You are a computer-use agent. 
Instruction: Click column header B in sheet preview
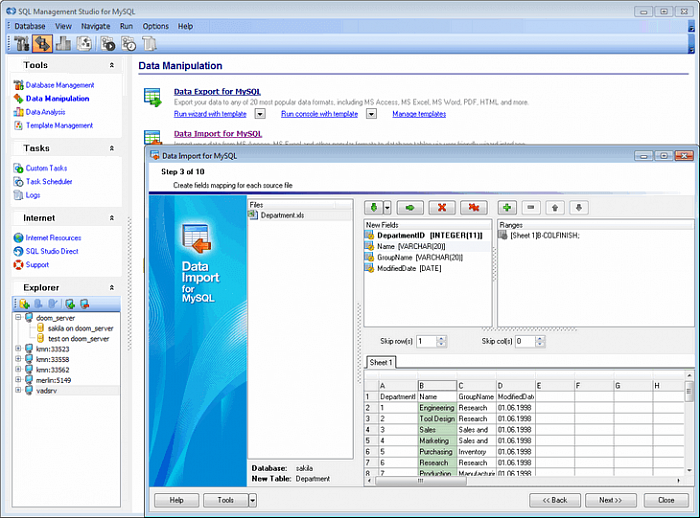tap(437, 385)
